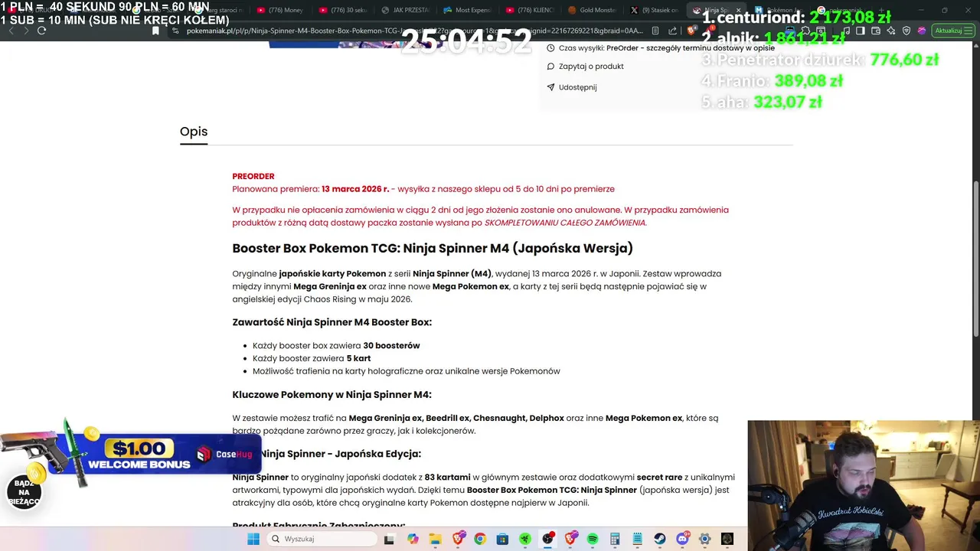Open the Brave Shields lion icon

coord(690,31)
